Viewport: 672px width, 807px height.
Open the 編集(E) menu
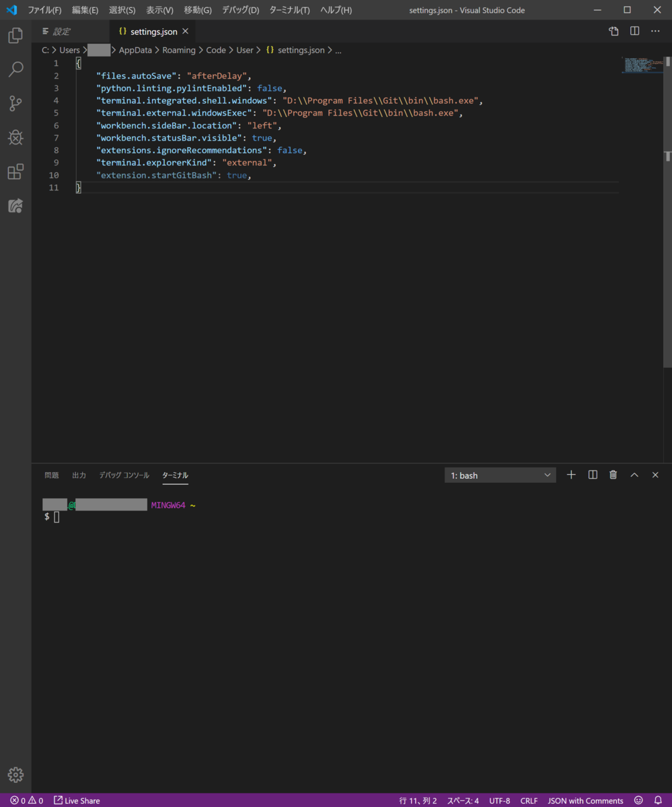coord(85,10)
